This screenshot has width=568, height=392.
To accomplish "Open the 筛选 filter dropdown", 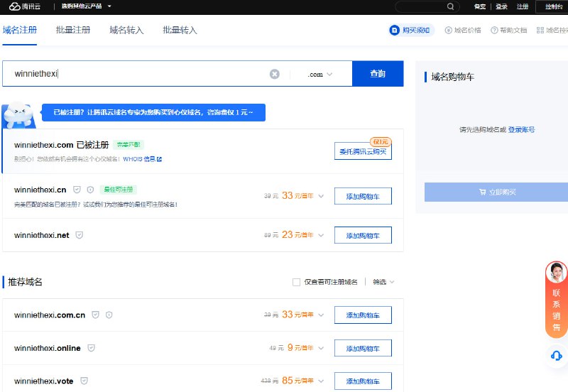I will click(x=383, y=282).
